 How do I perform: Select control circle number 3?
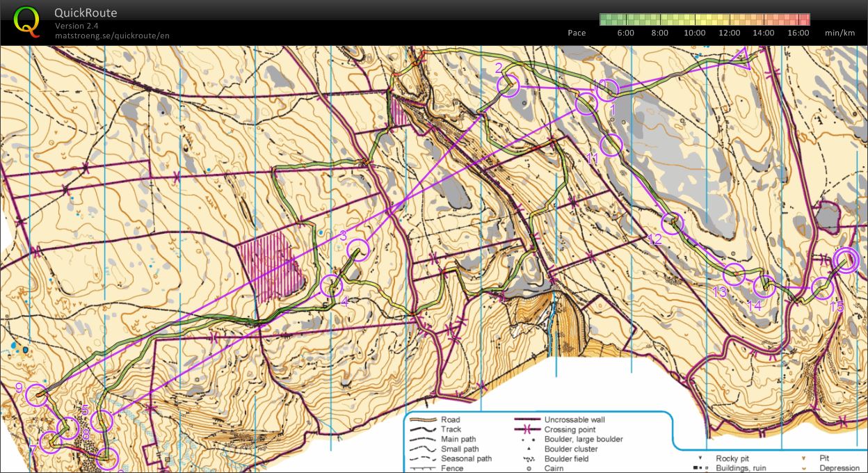[357, 250]
